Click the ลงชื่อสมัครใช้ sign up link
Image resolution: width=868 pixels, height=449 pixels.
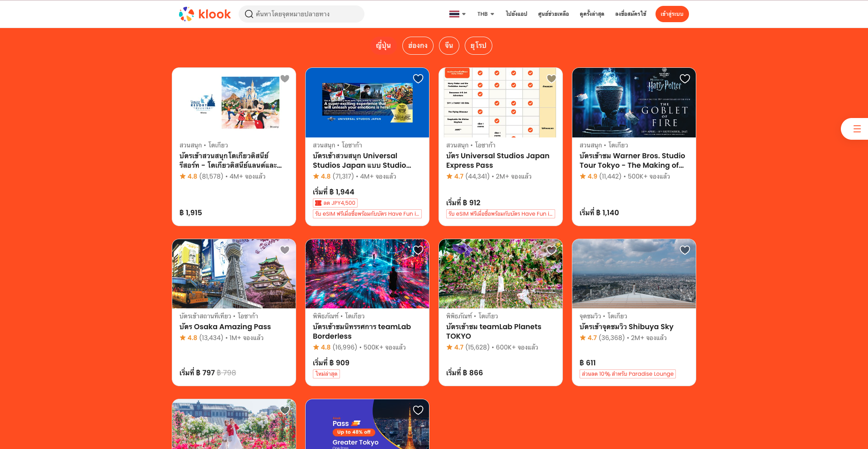(x=631, y=14)
